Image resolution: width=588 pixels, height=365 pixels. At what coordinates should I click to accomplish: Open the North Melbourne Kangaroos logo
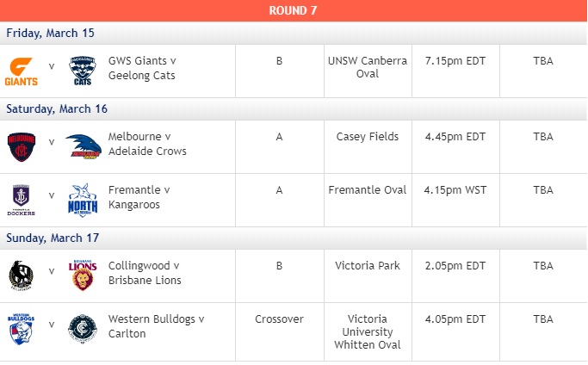click(x=83, y=201)
